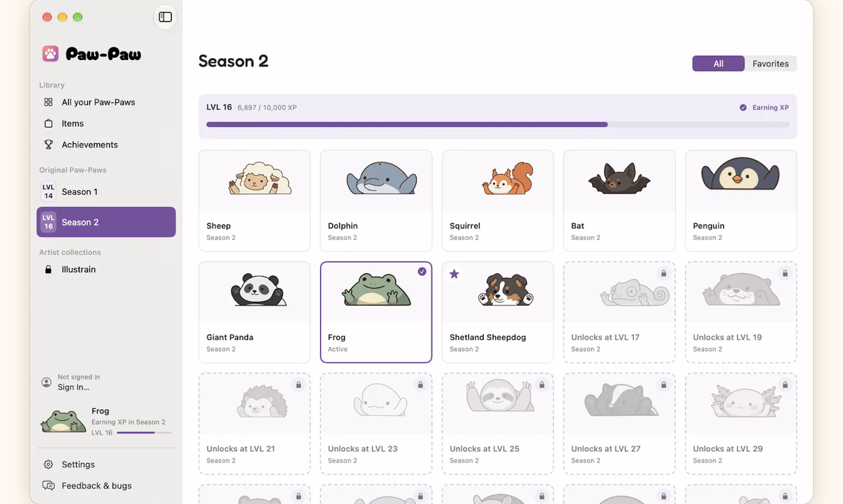Click the Sign In... link
This screenshot has height=504, width=843.
74,387
